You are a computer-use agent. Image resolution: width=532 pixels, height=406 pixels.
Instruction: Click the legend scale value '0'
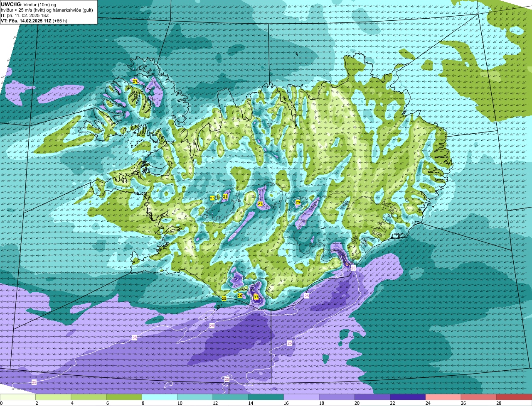(1, 403)
